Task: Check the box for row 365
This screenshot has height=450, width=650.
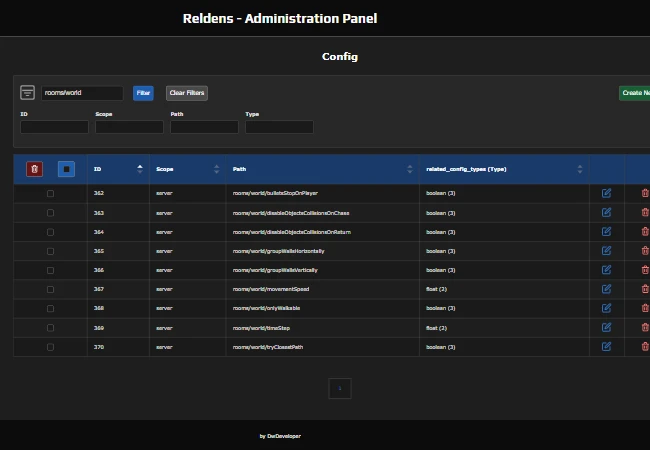Action: [50, 251]
